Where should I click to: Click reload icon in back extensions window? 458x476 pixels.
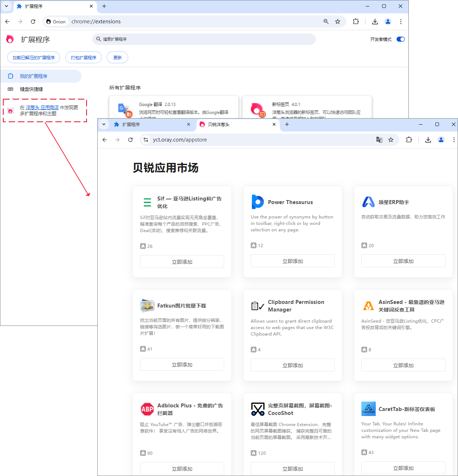tap(33, 22)
